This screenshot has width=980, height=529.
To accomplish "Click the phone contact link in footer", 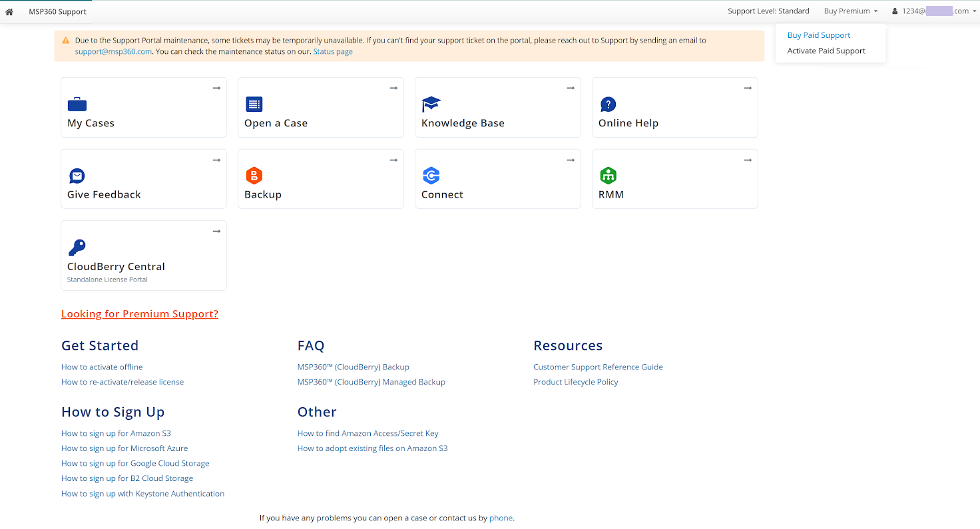I will [501, 518].
